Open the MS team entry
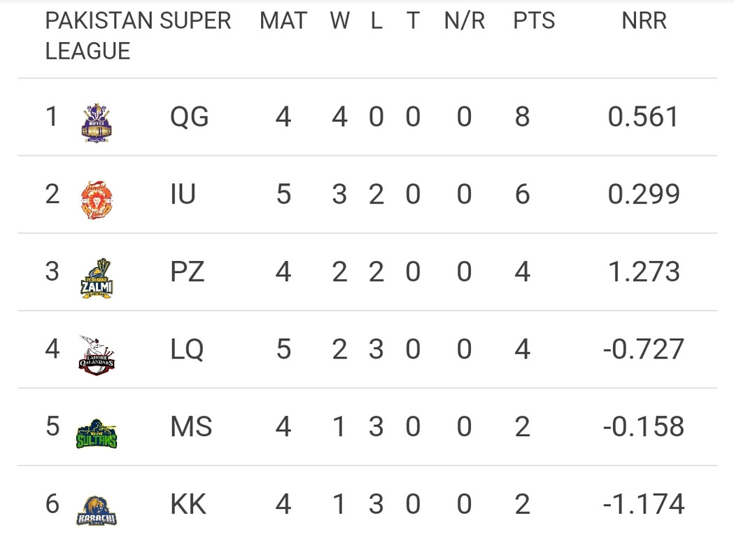Image resolution: width=734 pixels, height=560 pixels. (x=191, y=426)
